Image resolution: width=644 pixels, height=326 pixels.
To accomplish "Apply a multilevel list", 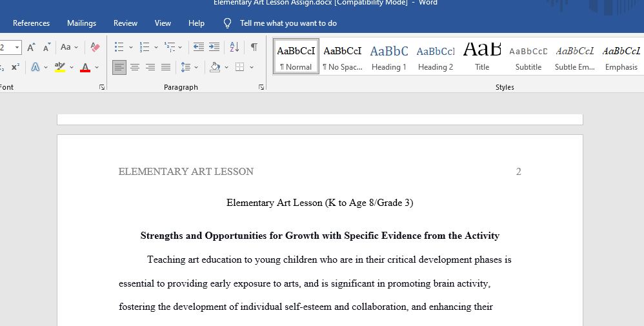I will 169,47.
